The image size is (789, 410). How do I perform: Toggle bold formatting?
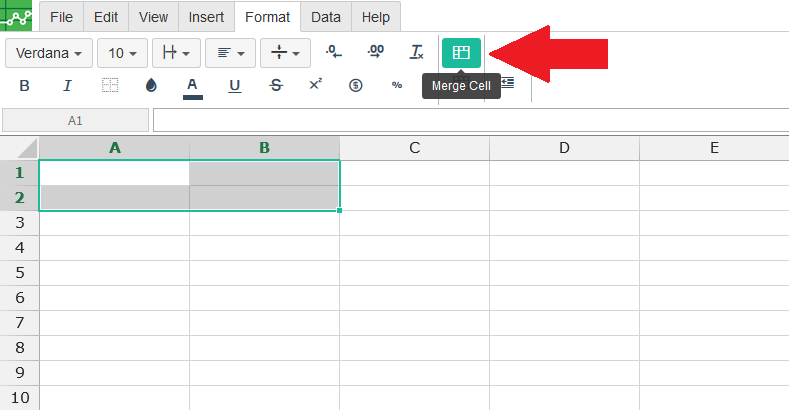click(25, 86)
